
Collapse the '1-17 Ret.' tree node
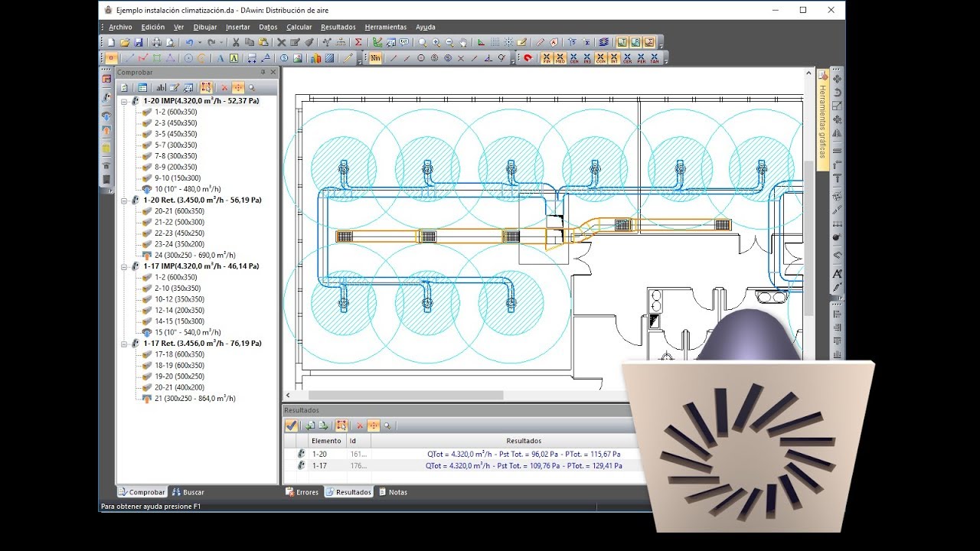point(124,344)
